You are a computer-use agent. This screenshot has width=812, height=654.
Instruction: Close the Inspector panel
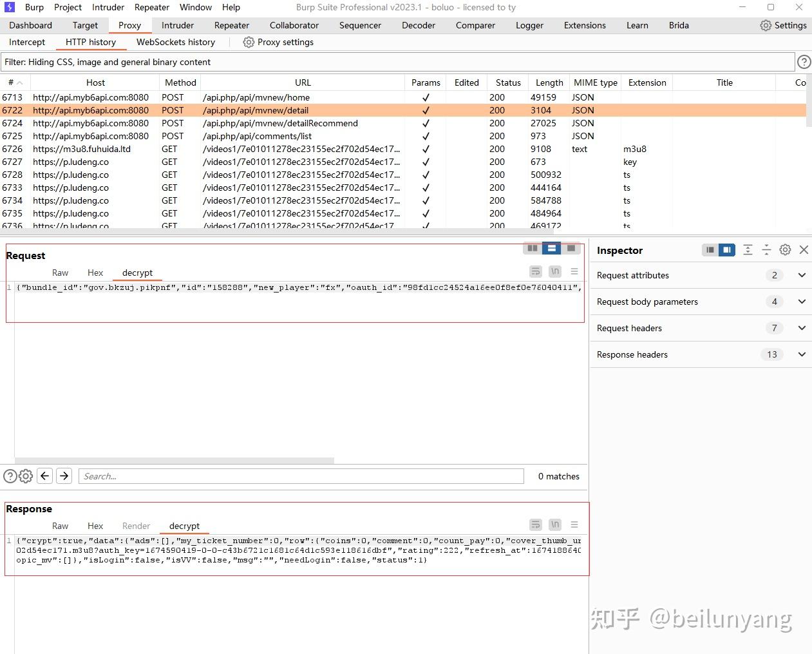coord(804,250)
